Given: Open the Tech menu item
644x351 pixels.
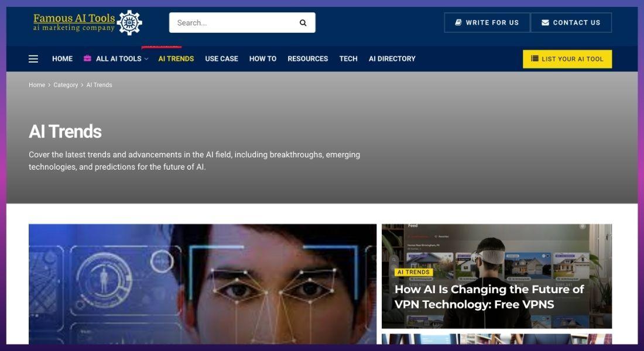Looking at the screenshot, I should click(x=348, y=59).
